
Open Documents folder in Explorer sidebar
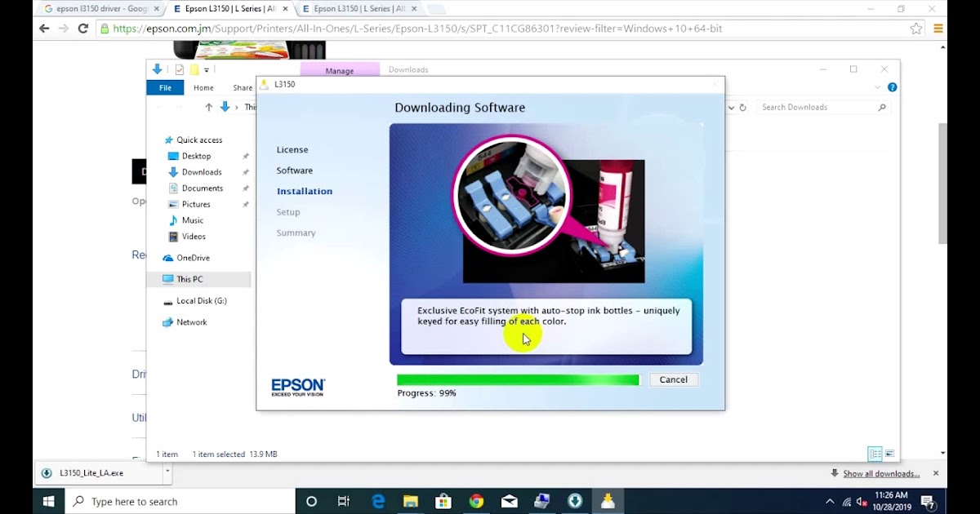tap(203, 188)
